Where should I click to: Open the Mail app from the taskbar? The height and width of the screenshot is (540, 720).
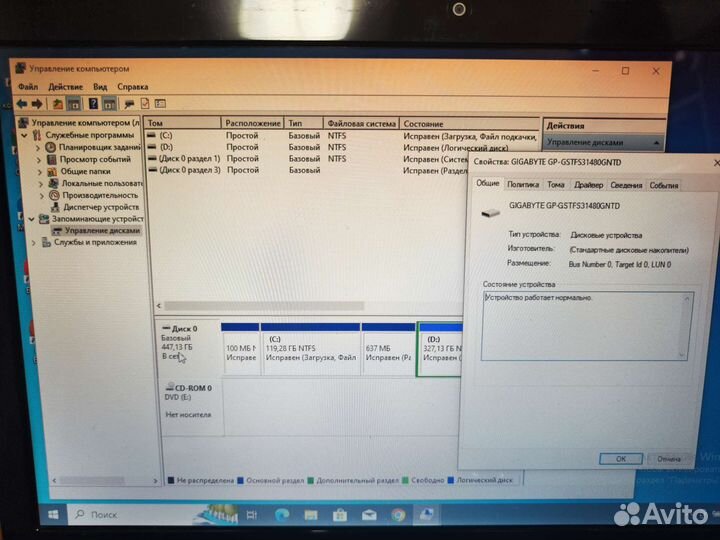(369, 515)
